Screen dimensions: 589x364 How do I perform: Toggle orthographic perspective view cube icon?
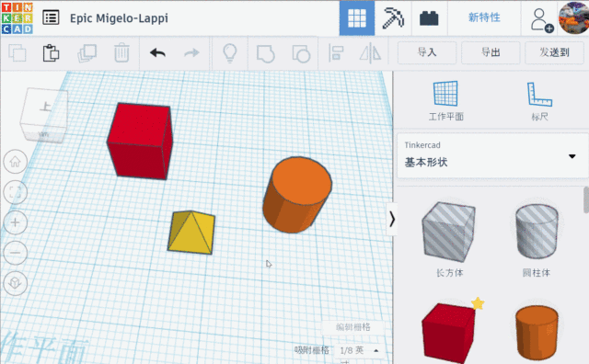coord(15,283)
